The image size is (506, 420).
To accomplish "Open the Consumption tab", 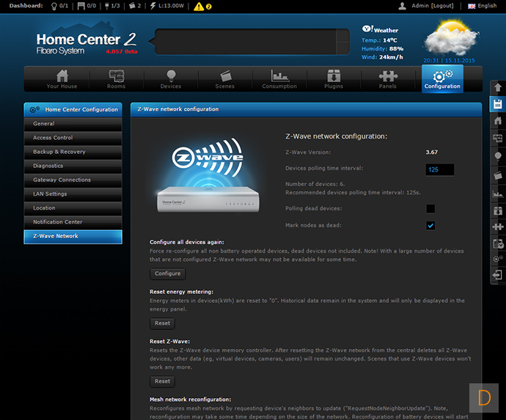I will [x=279, y=79].
